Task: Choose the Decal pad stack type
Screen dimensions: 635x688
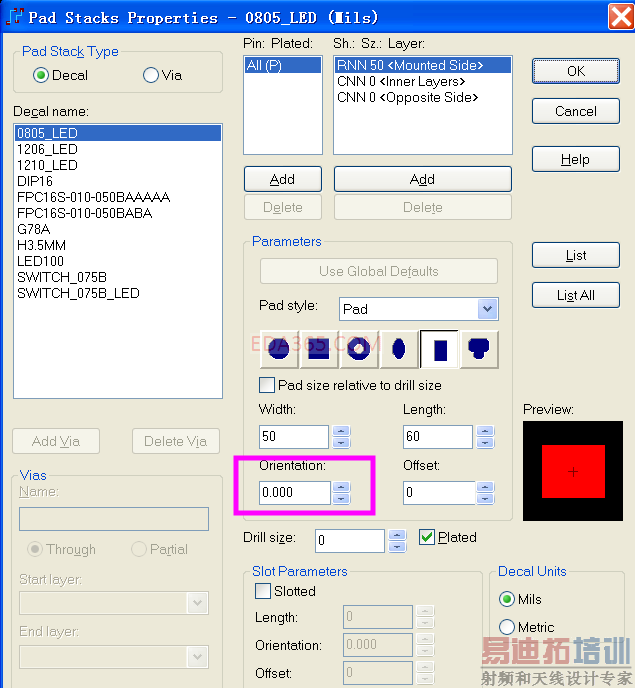Action: (x=41, y=75)
